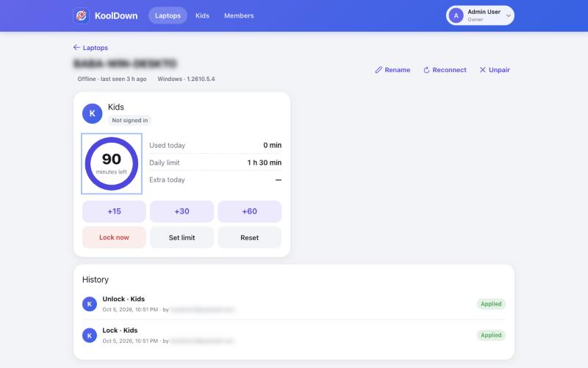Screen dimensions: 588x368
Task: Click the blurred laptop name heading
Action: click(125, 63)
